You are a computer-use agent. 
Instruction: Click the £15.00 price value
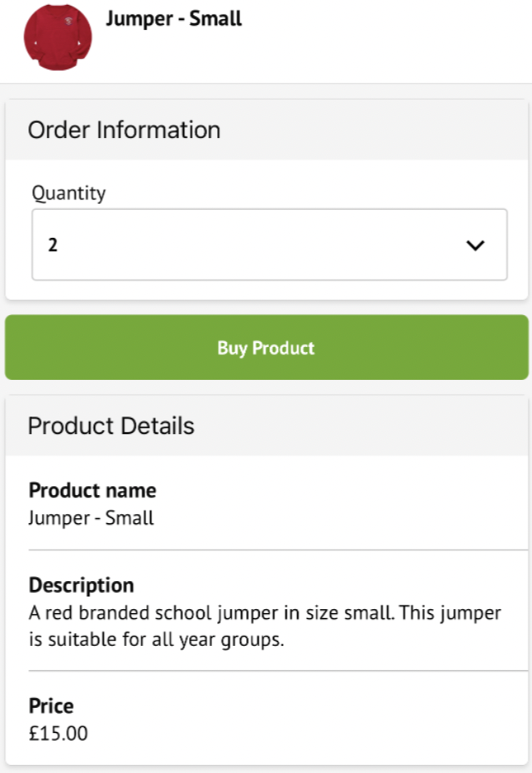59,734
